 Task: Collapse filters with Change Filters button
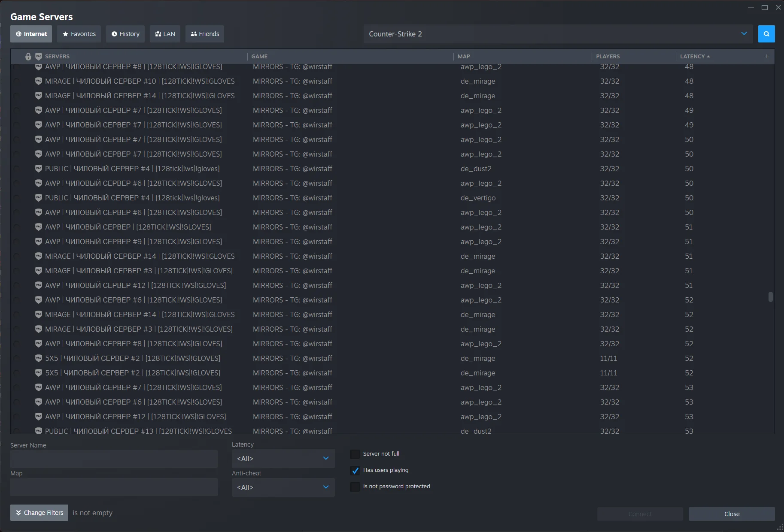coord(40,513)
